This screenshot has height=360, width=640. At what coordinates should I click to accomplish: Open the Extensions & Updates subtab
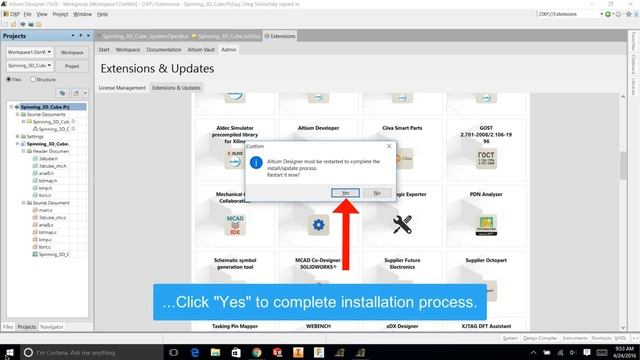pos(176,88)
